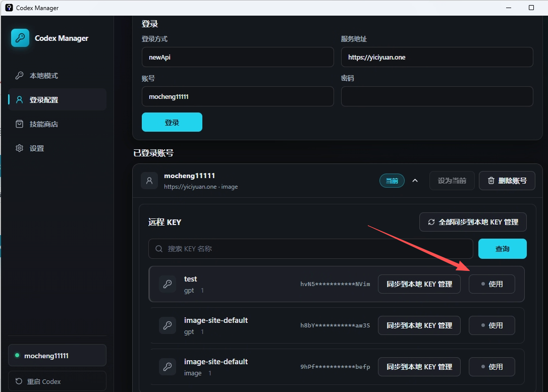Click the cyan 登录 button
The height and width of the screenshot is (392, 548).
(x=172, y=122)
